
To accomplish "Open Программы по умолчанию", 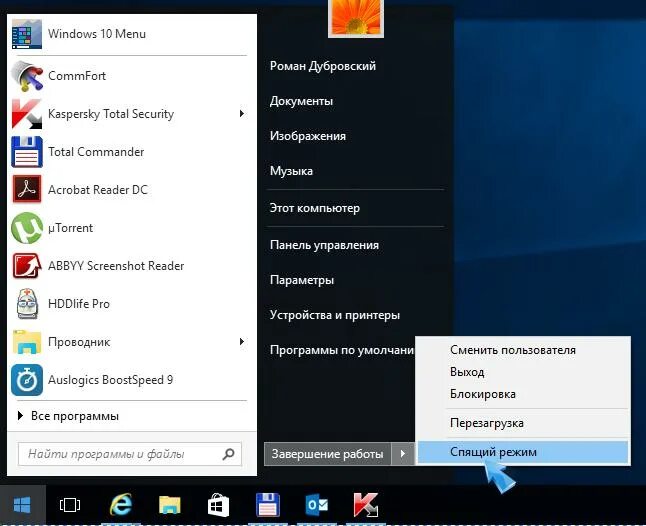I will (x=342, y=350).
